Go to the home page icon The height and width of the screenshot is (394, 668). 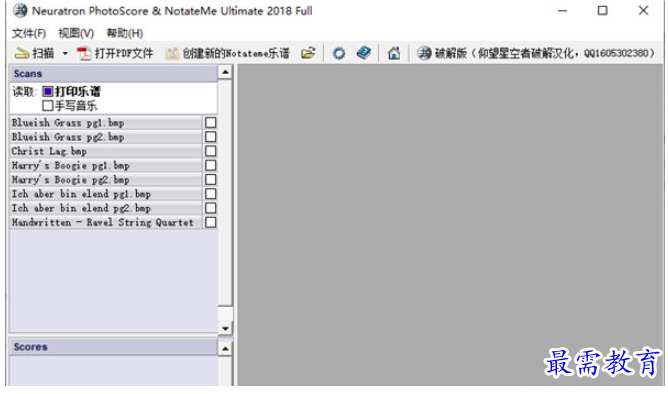pos(394,54)
